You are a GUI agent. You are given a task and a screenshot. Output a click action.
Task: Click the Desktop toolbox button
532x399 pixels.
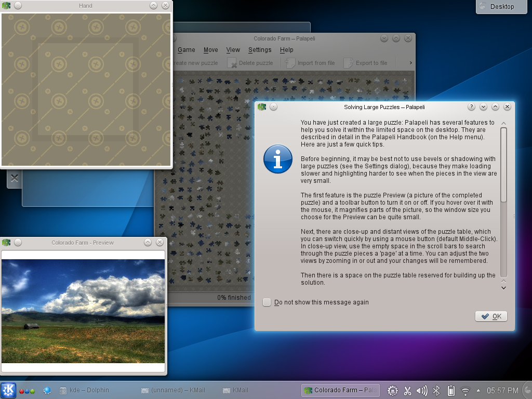501,6
